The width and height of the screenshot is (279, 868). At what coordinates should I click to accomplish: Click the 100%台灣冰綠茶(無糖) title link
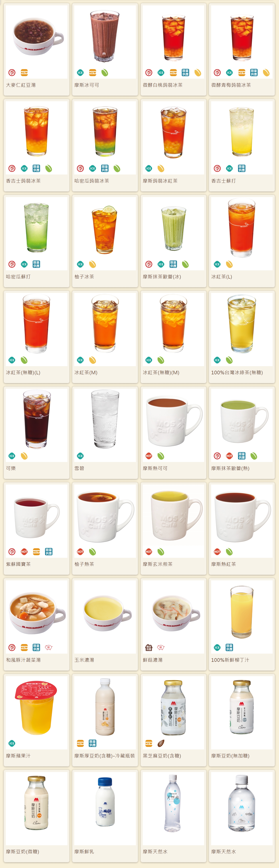click(237, 373)
